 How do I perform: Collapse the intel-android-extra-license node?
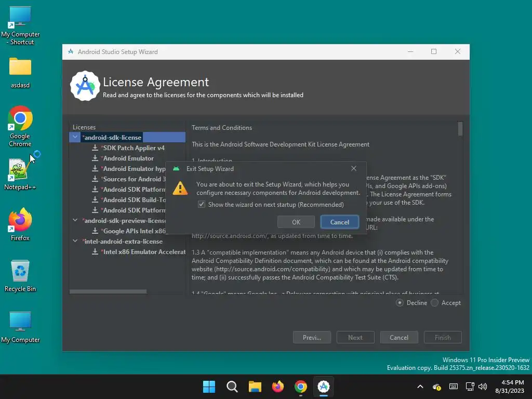(75, 241)
